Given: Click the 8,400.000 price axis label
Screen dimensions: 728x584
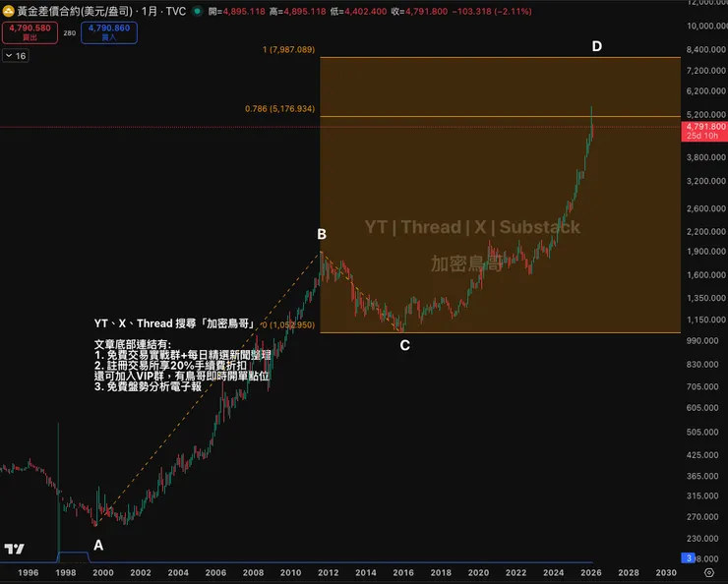Looking at the screenshot, I should 705,49.
